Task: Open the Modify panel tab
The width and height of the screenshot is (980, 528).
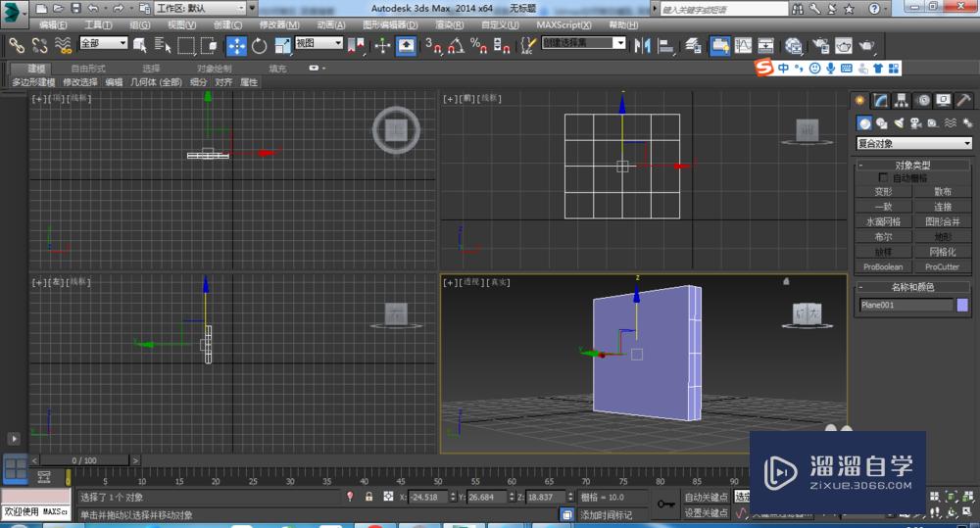Action: click(x=880, y=100)
